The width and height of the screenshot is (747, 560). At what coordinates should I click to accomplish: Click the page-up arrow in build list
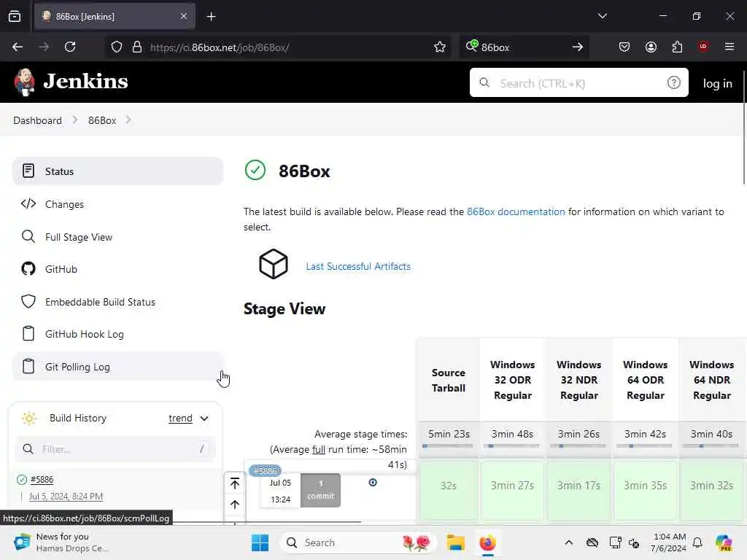click(x=235, y=505)
